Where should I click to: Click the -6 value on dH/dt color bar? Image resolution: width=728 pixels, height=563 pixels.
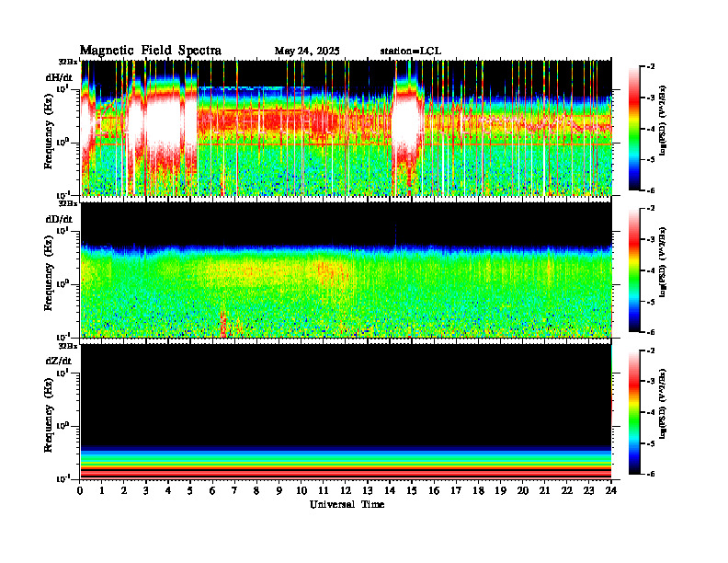pos(651,190)
